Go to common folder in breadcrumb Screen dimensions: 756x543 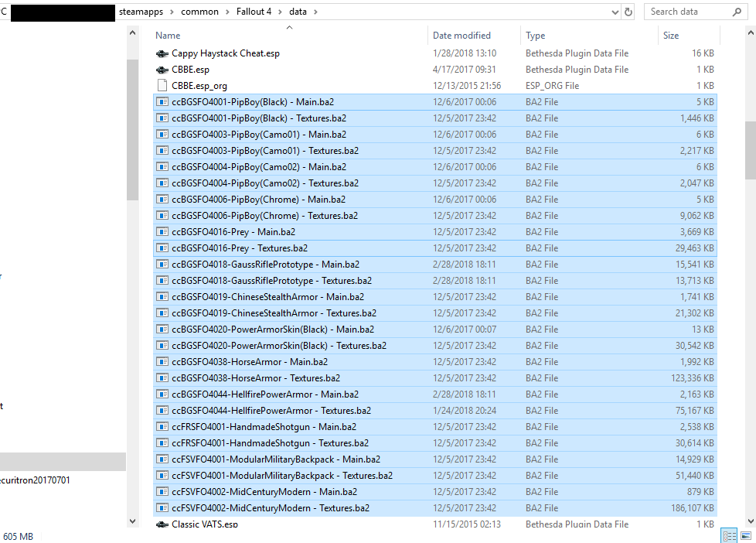pos(199,12)
